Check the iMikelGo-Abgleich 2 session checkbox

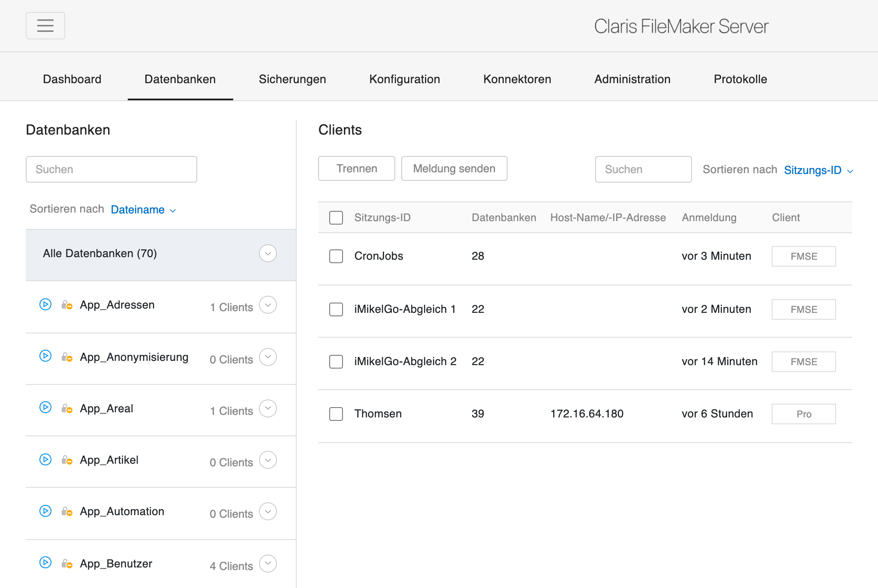click(x=336, y=362)
